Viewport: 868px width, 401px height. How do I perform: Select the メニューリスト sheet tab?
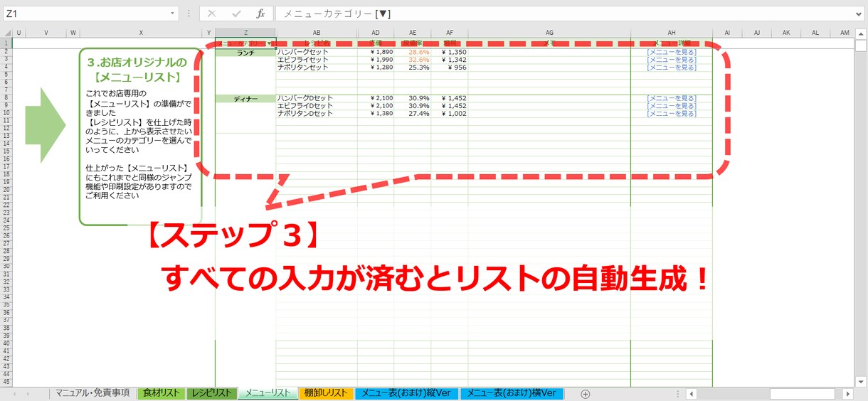click(x=268, y=393)
